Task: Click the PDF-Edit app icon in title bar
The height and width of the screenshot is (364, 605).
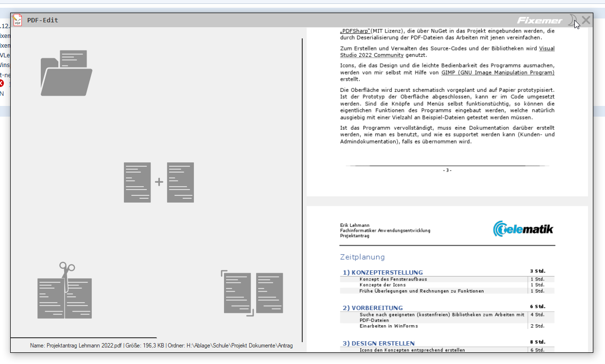Action: click(x=17, y=20)
